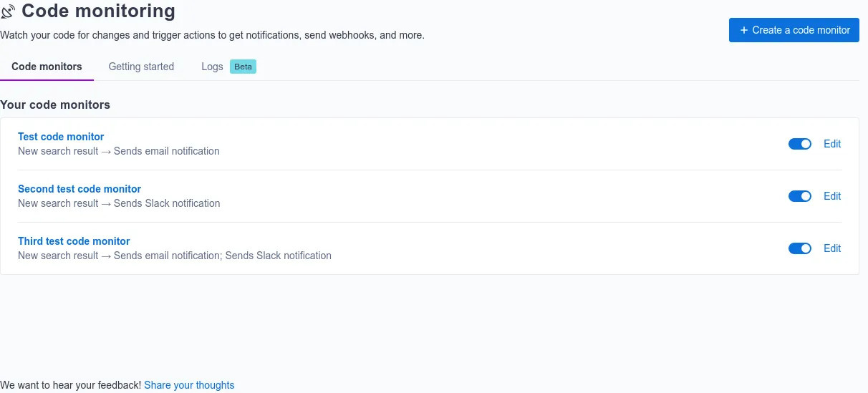868x393 pixels.
Task: Toggle the Third test code monitor off
Action: 800,248
